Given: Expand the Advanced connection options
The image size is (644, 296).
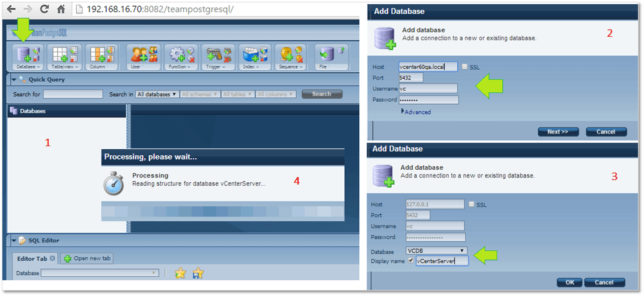Looking at the screenshot, I should tap(416, 112).
